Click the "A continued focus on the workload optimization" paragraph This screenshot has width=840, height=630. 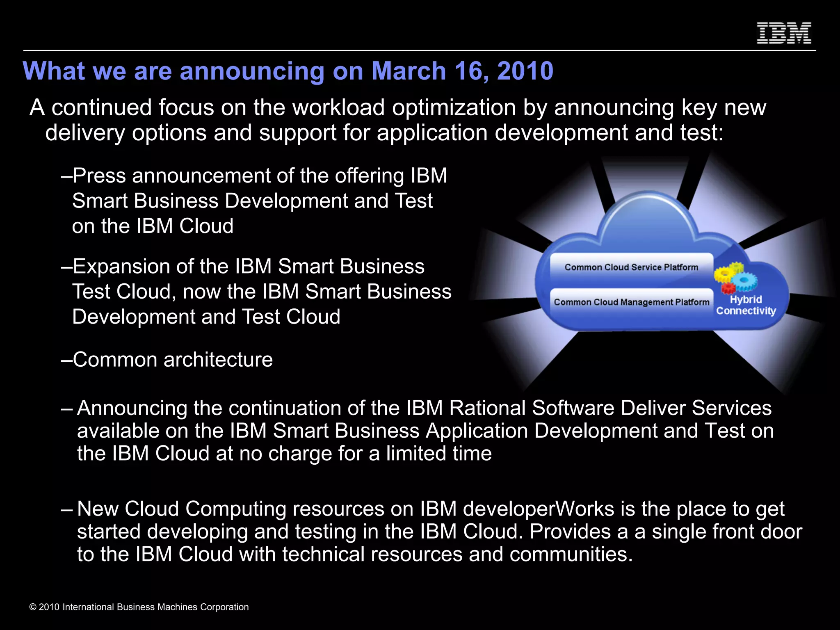pos(397,120)
